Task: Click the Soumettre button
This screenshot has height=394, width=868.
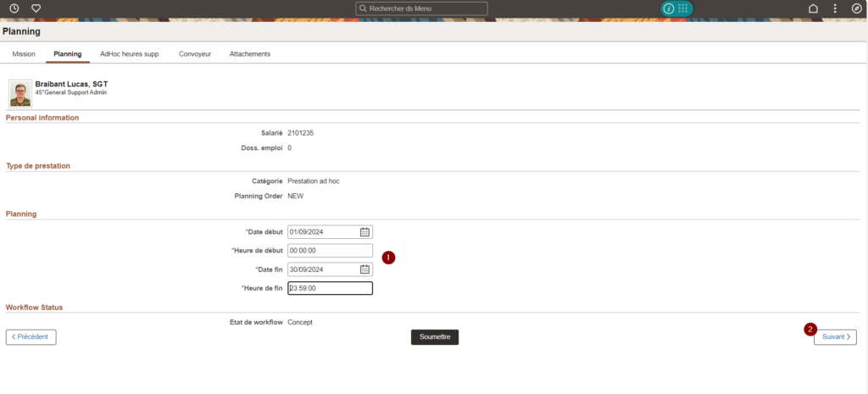Action: 434,337
